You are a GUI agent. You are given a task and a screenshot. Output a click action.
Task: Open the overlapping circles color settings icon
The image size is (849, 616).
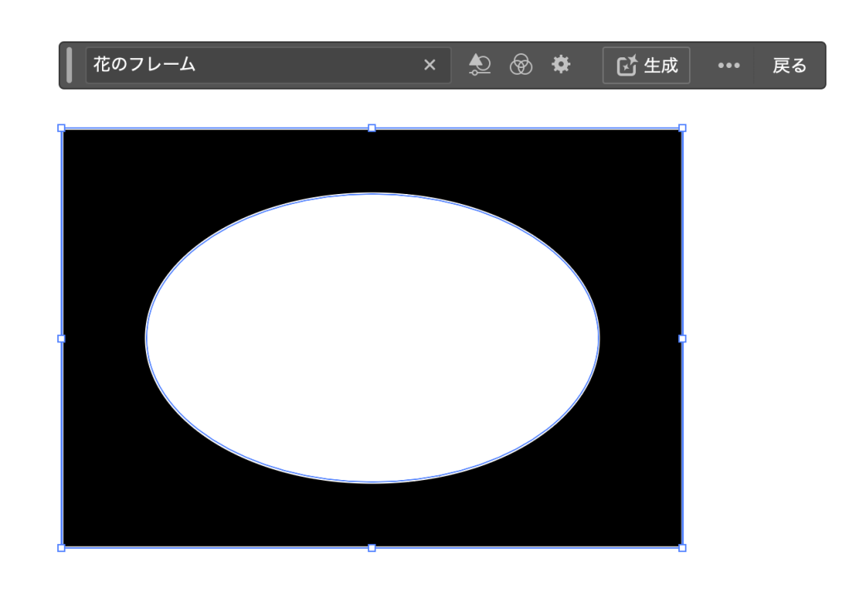(521, 65)
